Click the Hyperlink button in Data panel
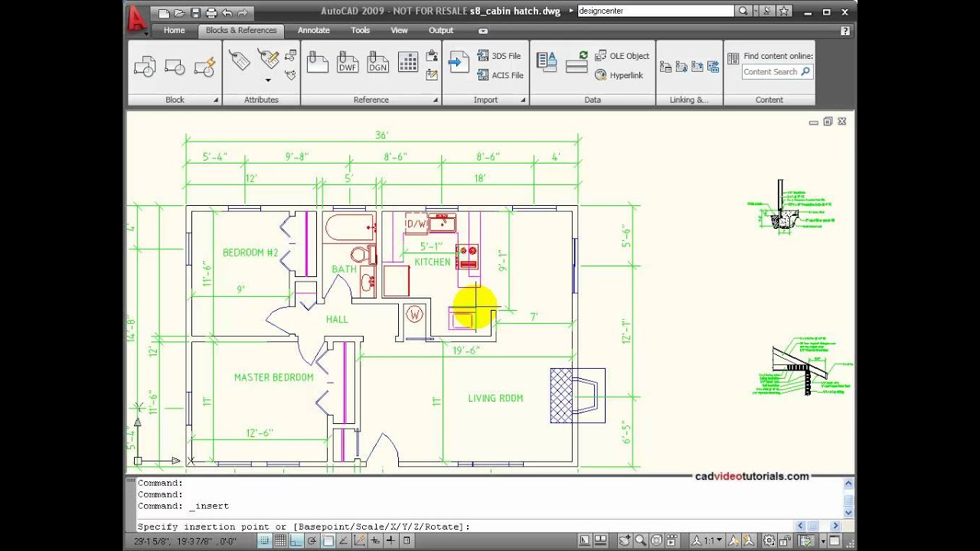 pyautogui.click(x=619, y=75)
